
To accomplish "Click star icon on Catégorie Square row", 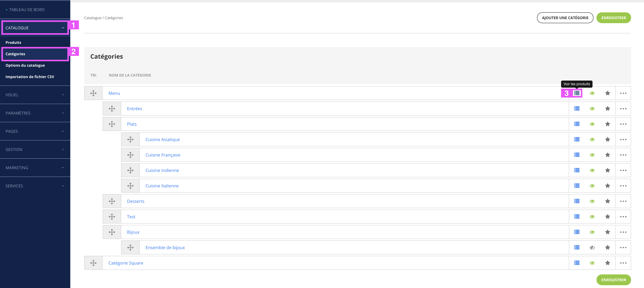I will pyautogui.click(x=607, y=263).
